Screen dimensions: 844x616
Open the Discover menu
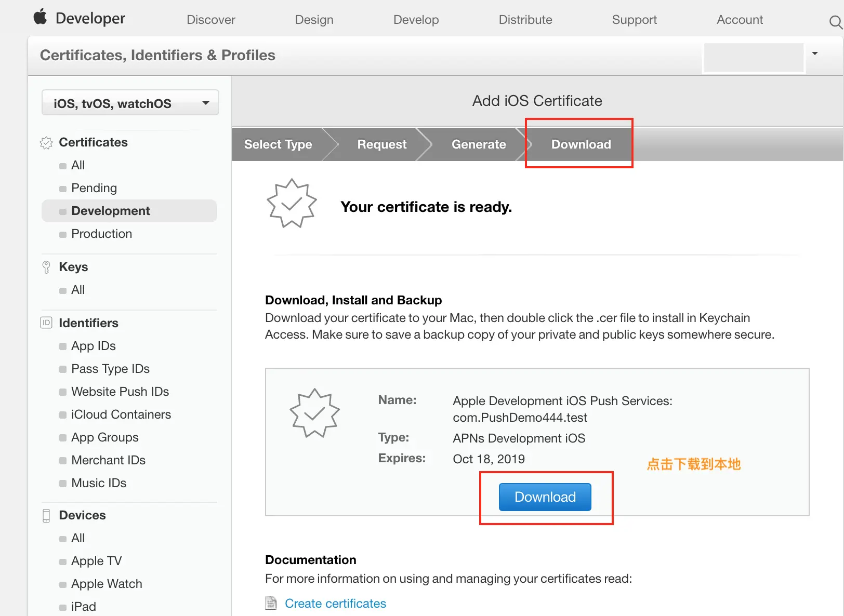(211, 20)
